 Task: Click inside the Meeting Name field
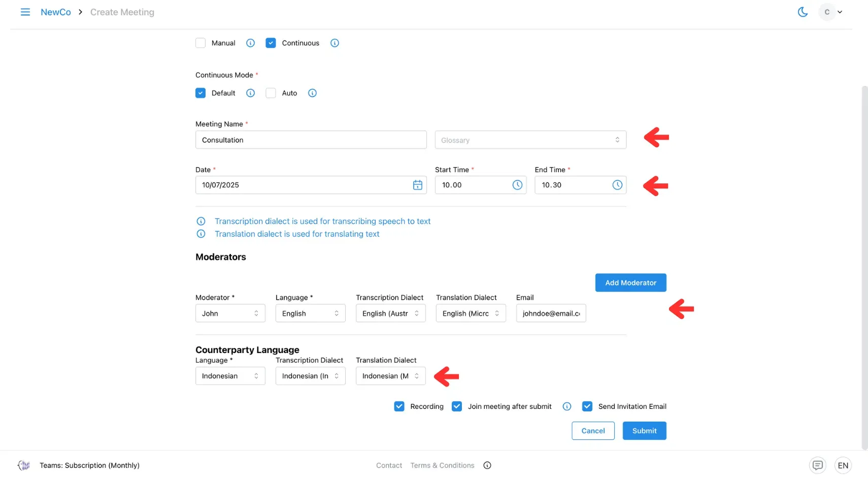click(311, 140)
